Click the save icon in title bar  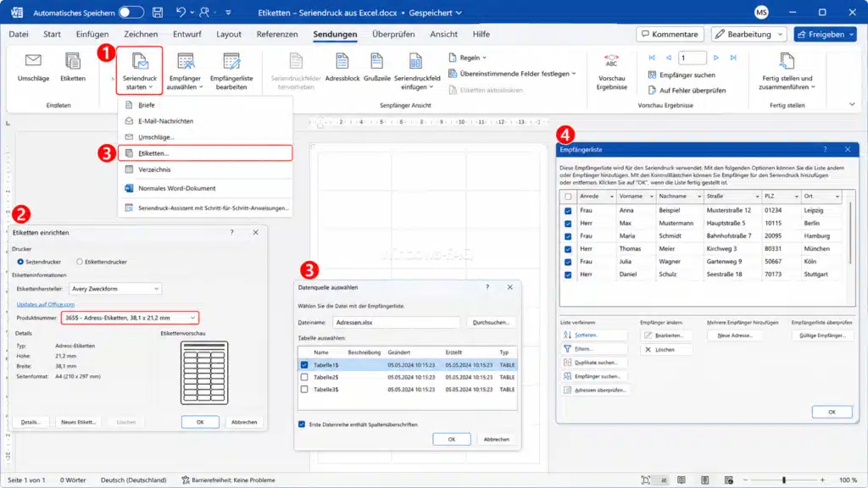(x=158, y=12)
